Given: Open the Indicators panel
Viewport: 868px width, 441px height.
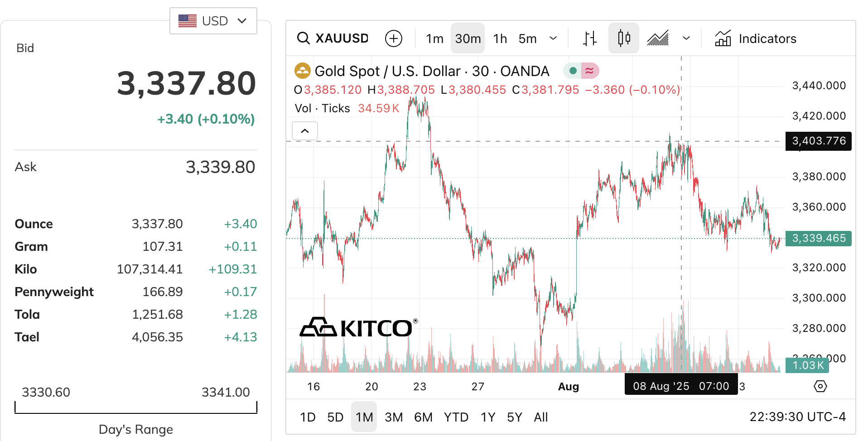Looking at the screenshot, I should click(756, 38).
